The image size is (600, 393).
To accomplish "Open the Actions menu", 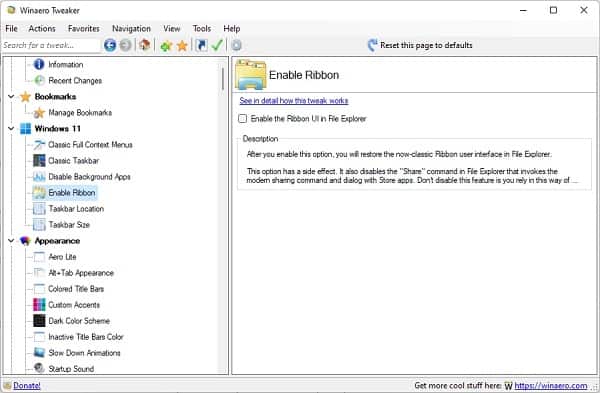I will [x=42, y=29].
